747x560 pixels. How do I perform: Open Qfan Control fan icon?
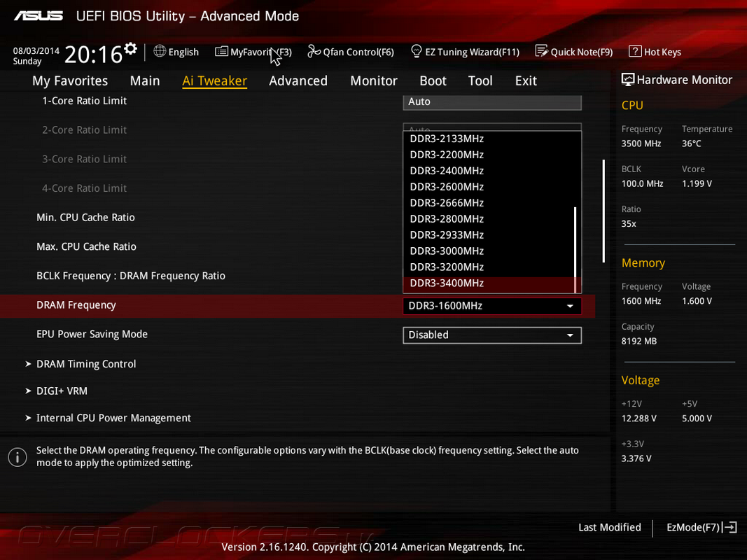pyautogui.click(x=314, y=51)
